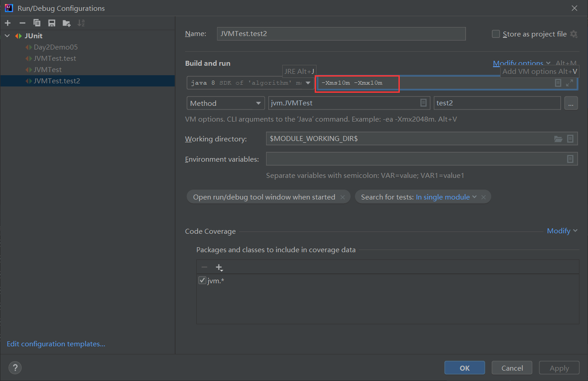The image size is (588, 381).
Task: Click the Cancel button
Action: click(x=512, y=368)
